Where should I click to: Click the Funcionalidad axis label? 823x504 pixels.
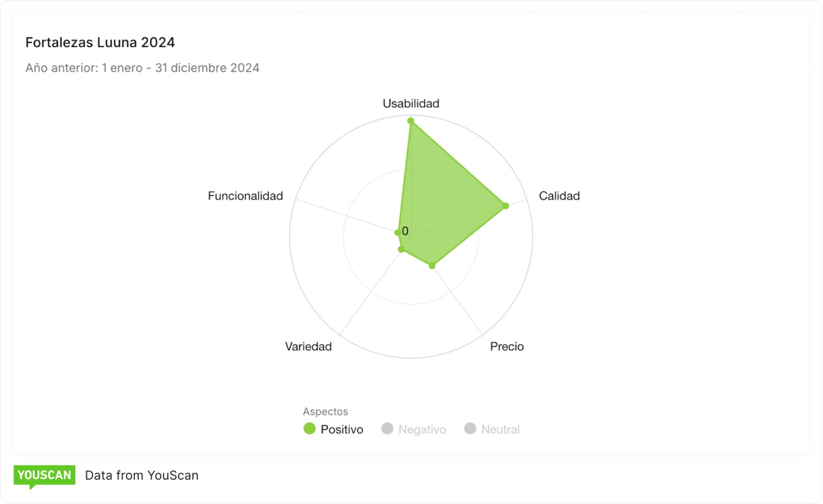(x=245, y=196)
